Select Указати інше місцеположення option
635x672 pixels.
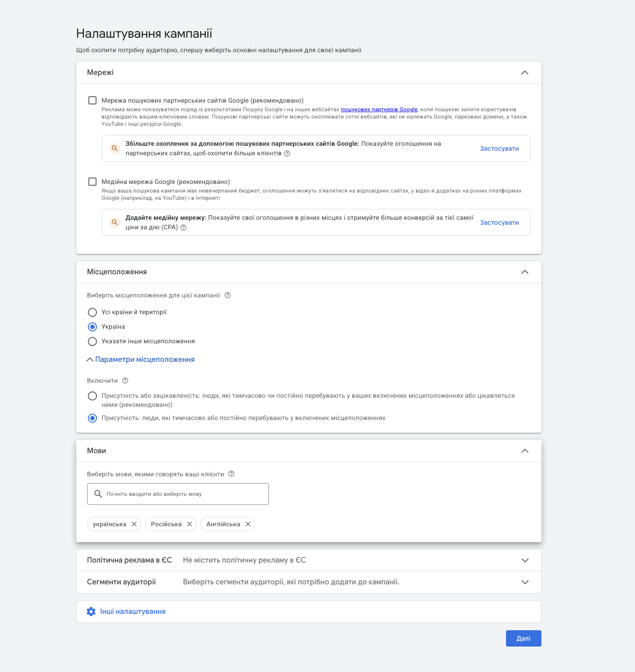click(93, 341)
